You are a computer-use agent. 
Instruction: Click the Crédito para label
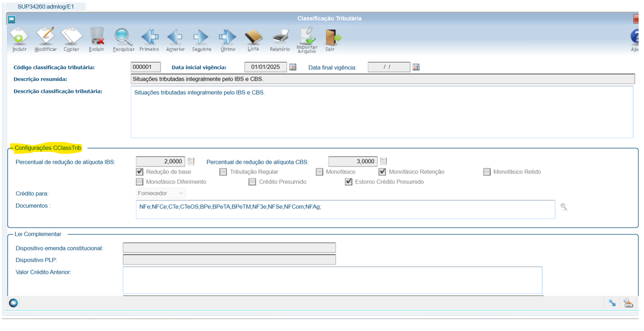coord(32,193)
